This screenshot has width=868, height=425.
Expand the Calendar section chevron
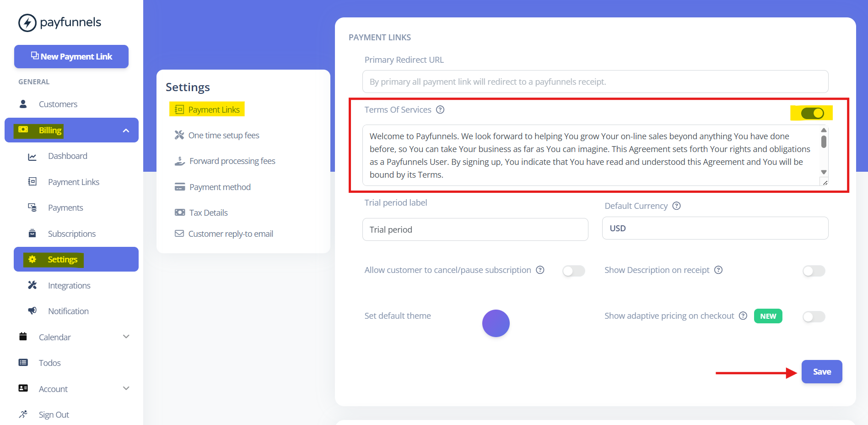coord(126,337)
